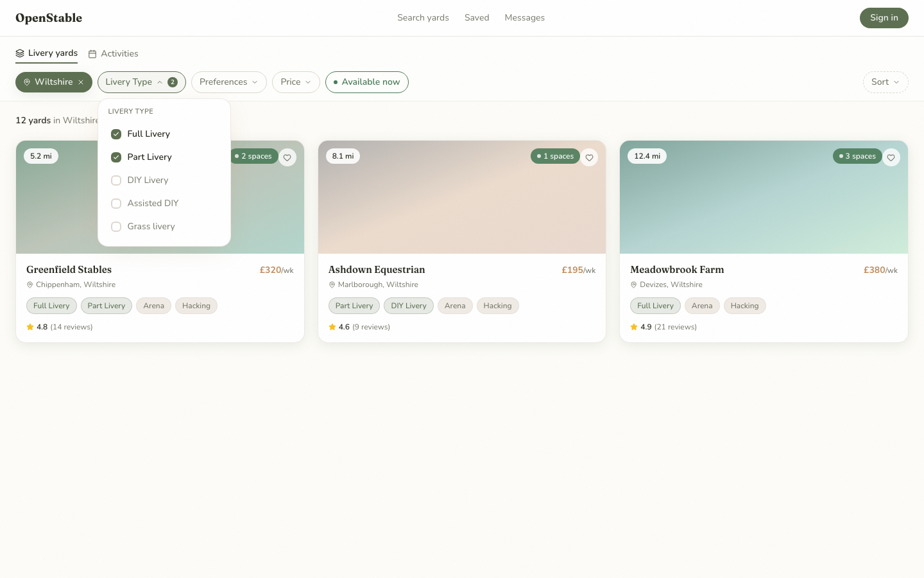Click the 8.1 mi distance badge
Viewport: 924px width, 578px height.
point(343,156)
